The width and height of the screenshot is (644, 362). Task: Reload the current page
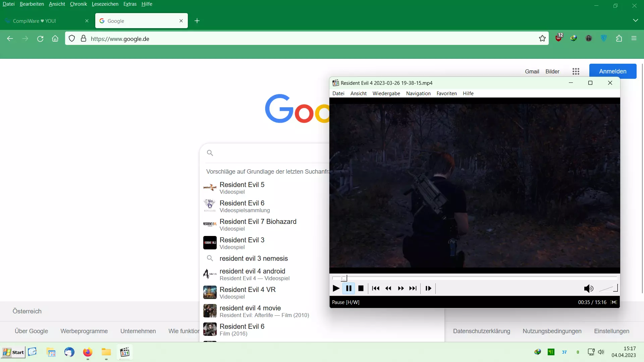click(x=40, y=39)
